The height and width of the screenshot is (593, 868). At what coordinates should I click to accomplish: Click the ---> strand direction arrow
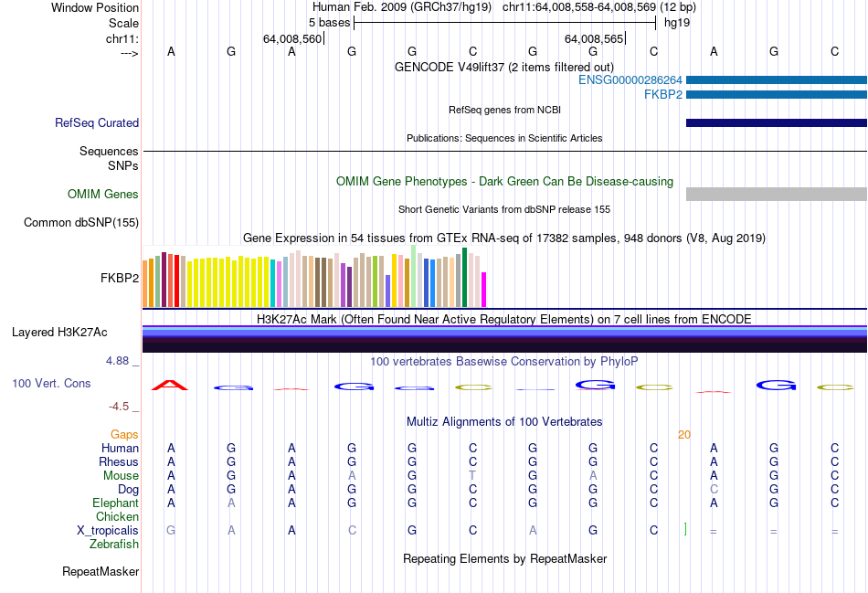point(130,53)
